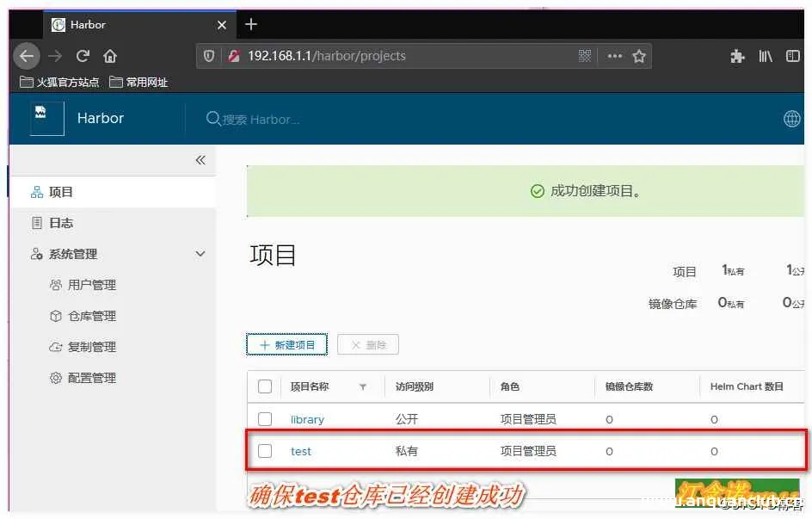Collapse the 系统管理 section chevron

click(200, 254)
